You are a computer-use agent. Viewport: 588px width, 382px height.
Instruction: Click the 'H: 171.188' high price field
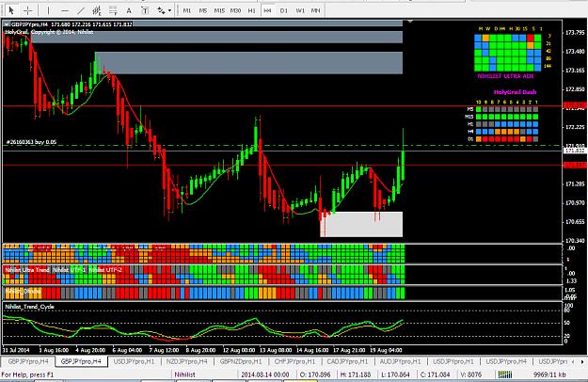[355, 374]
